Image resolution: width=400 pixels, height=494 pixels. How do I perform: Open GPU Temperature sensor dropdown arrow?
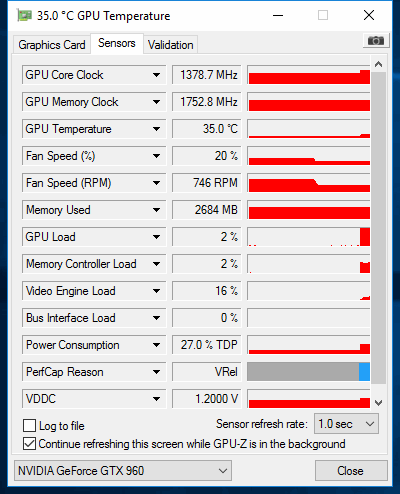tap(156, 129)
